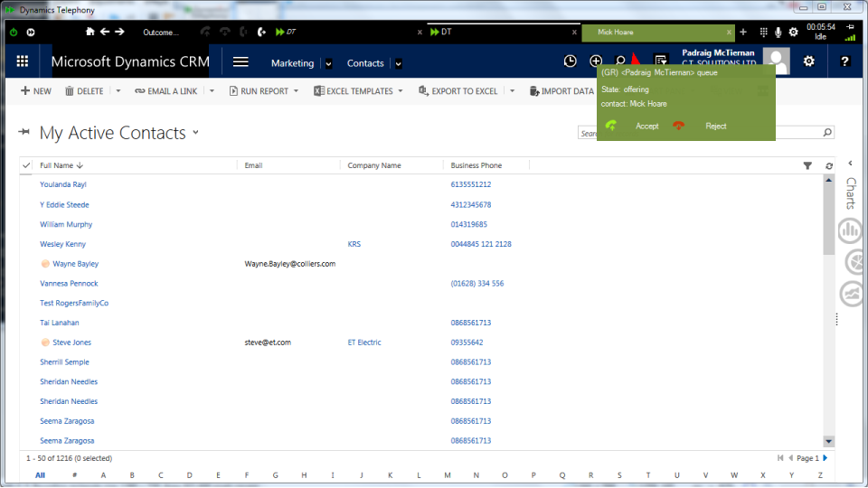The height and width of the screenshot is (488, 868).
Task: Refresh the contacts grid
Action: tap(829, 166)
